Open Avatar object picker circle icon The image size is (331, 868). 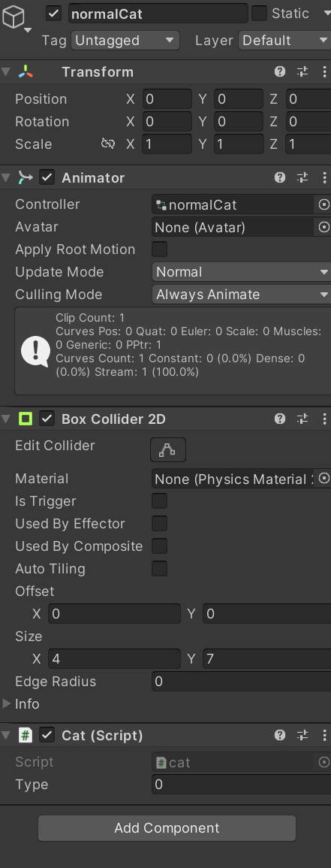click(323, 227)
